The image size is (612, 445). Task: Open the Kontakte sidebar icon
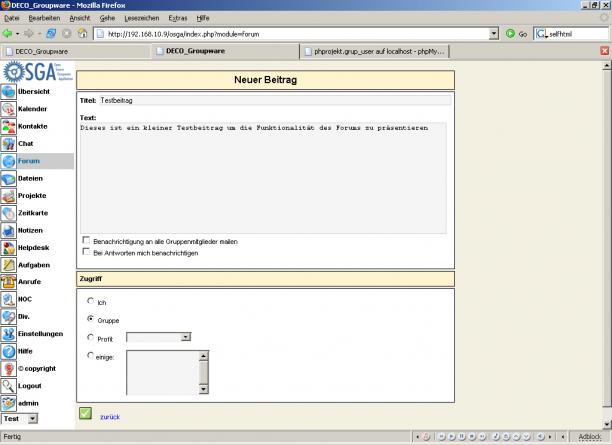[9, 126]
